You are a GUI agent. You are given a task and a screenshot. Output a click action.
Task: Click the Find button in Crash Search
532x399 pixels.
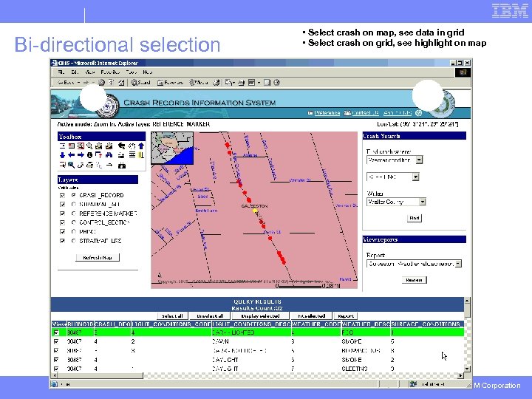point(415,218)
